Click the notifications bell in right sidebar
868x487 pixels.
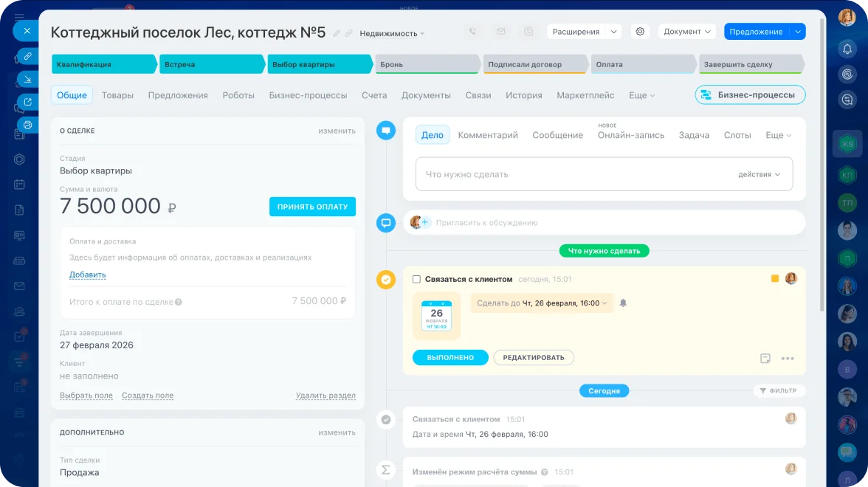847,49
